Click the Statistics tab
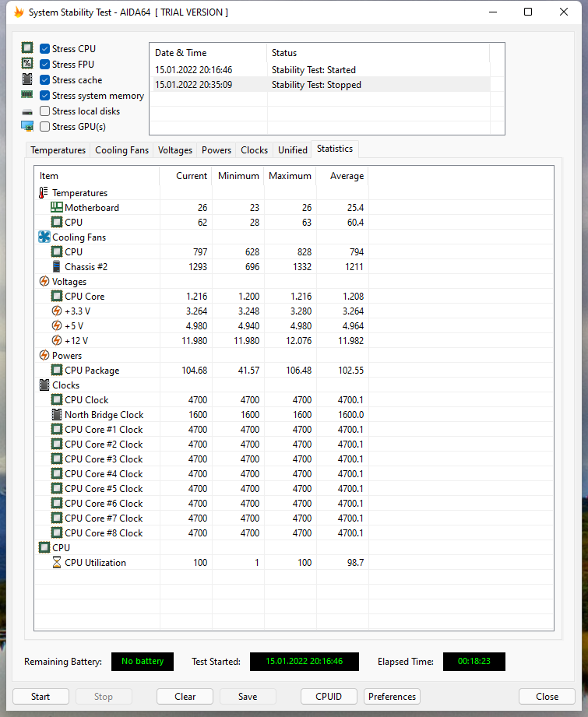This screenshot has height=717, width=588. (x=335, y=149)
